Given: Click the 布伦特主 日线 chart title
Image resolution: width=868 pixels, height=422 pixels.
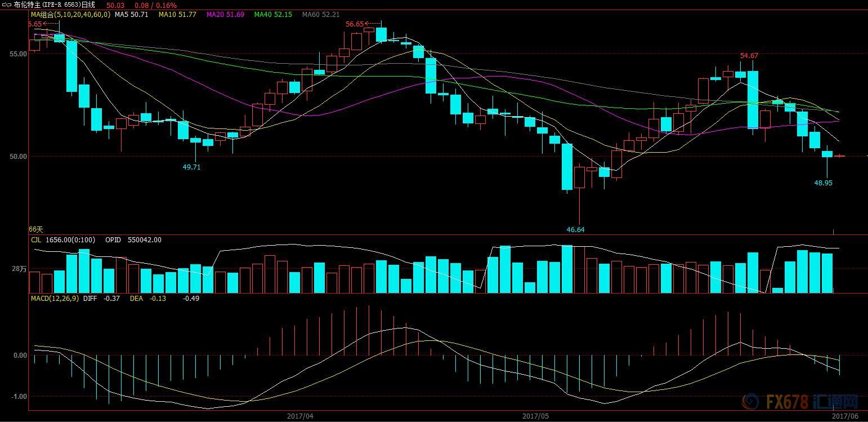Looking at the screenshot, I should point(54,5).
